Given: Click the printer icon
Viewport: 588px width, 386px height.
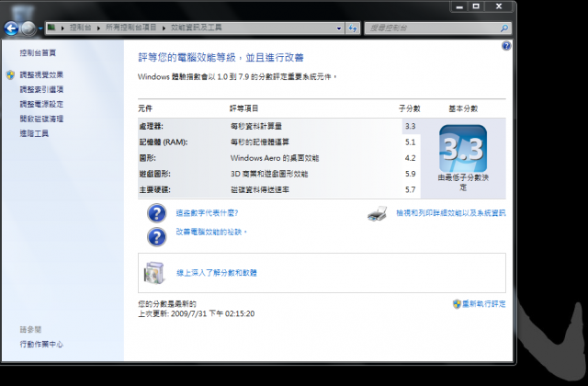Looking at the screenshot, I should pyautogui.click(x=378, y=213).
